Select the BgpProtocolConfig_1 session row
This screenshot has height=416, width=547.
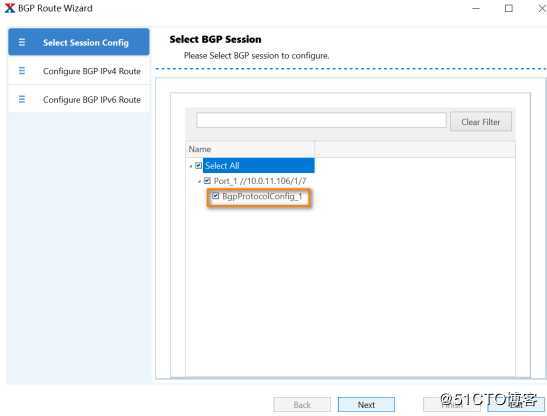point(262,196)
